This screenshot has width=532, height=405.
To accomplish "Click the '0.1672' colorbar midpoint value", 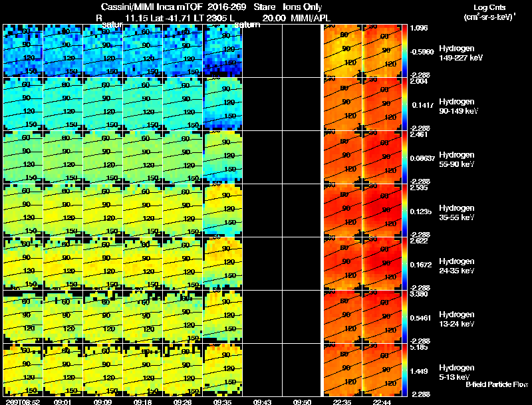I will point(421,265).
